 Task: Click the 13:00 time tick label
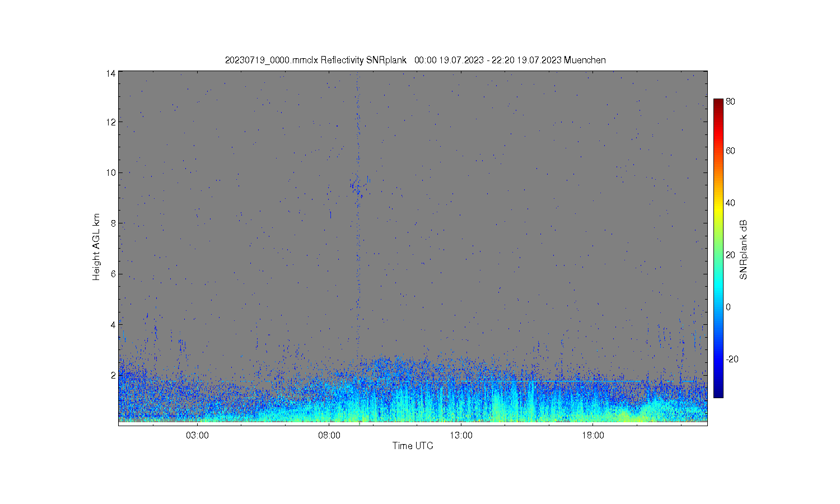click(x=461, y=435)
